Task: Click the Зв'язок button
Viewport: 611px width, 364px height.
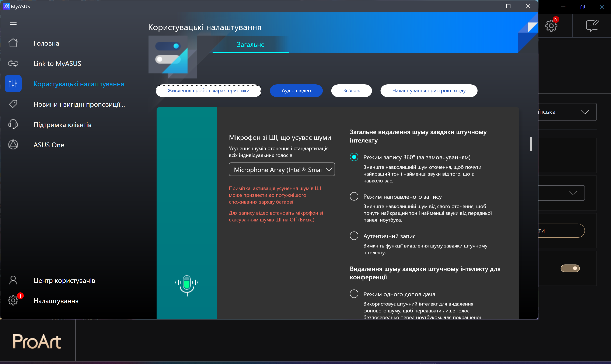Action: coord(351,91)
